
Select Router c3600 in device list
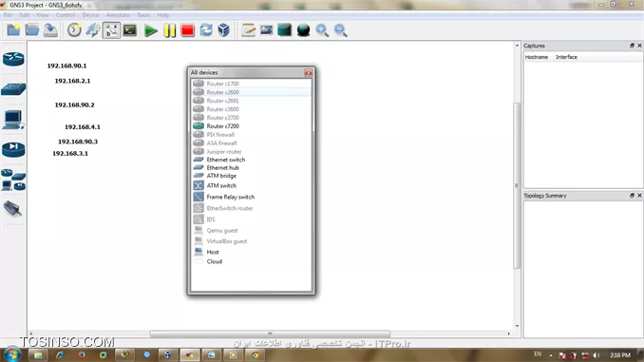252,109
